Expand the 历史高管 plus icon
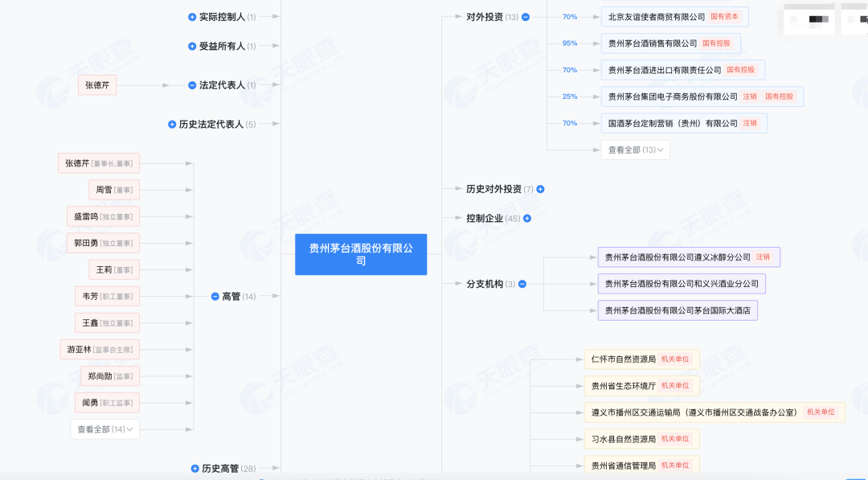 (x=194, y=469)
